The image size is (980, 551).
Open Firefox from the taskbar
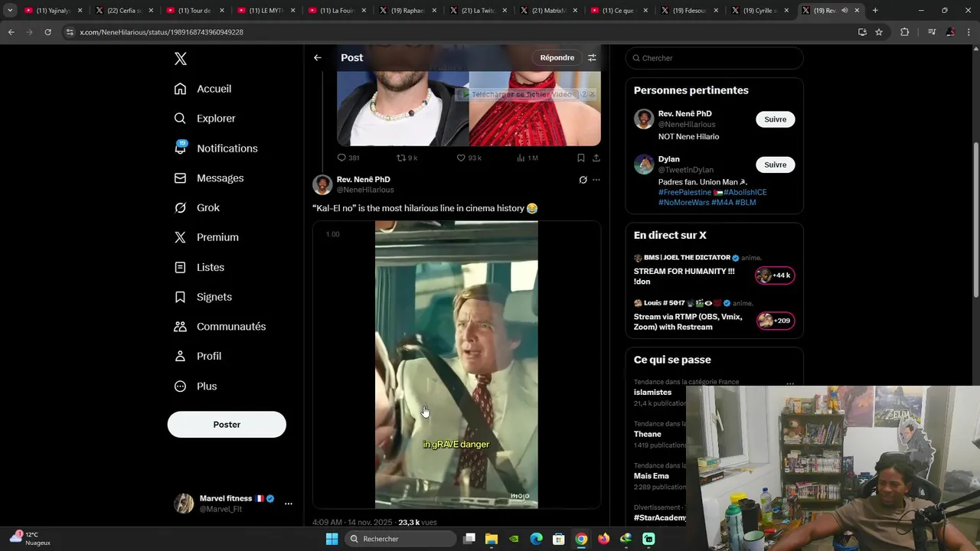pos(603,539)
